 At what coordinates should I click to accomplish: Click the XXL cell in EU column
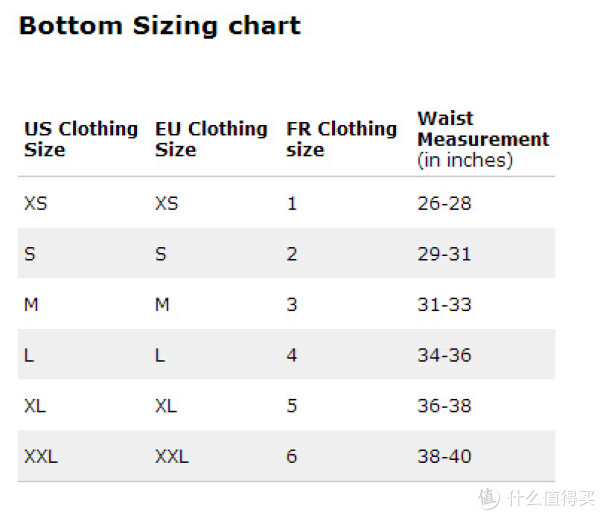[x=172, y=456]
